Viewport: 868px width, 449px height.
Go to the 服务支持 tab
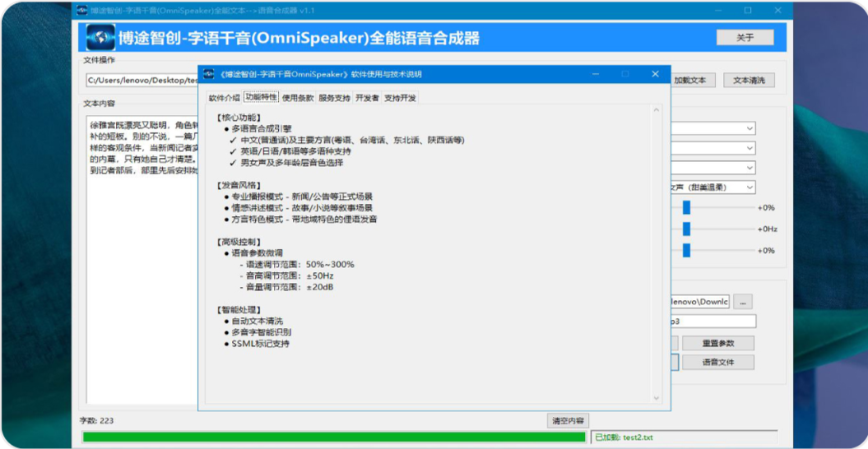(x=334, y=98)
